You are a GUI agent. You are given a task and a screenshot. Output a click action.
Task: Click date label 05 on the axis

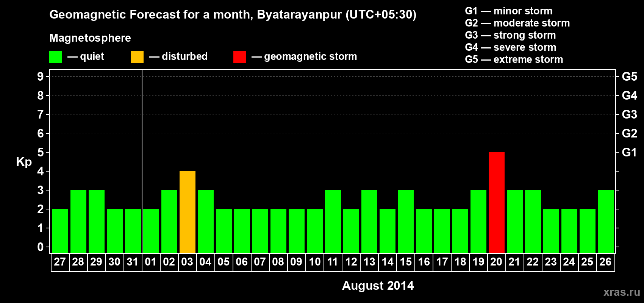coord(224,262)
